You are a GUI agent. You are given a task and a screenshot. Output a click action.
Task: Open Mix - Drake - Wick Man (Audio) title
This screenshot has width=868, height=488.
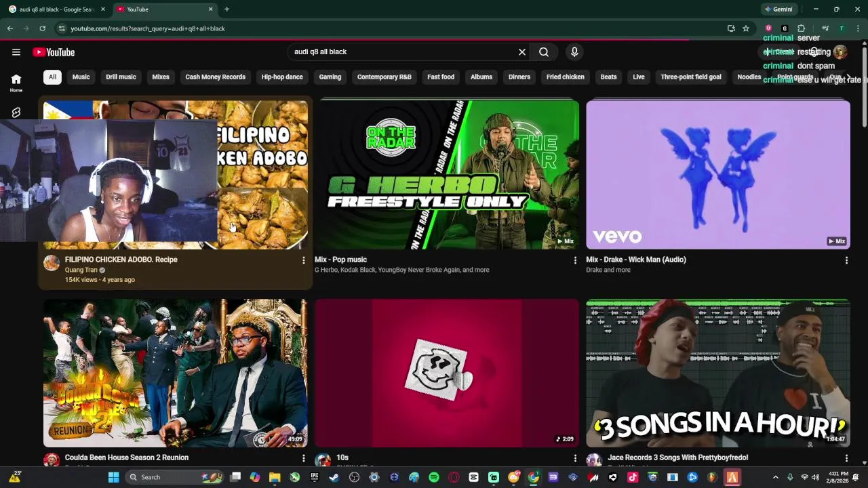click(x=636, y=260)
